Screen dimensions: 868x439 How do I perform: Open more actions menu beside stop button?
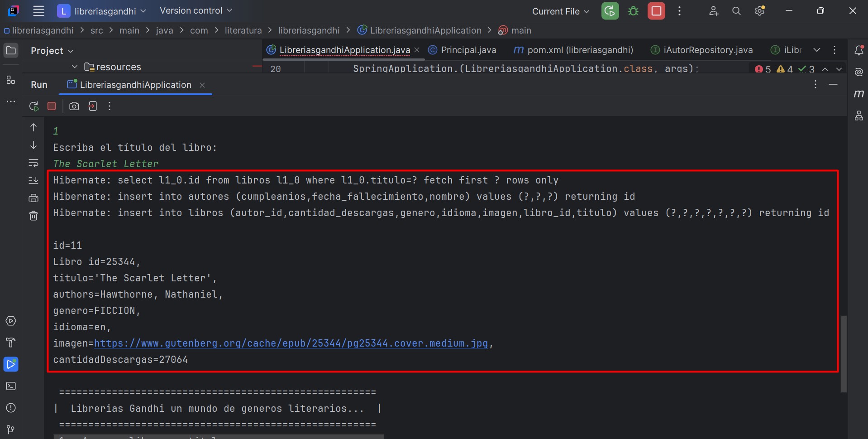coord(679,11)
